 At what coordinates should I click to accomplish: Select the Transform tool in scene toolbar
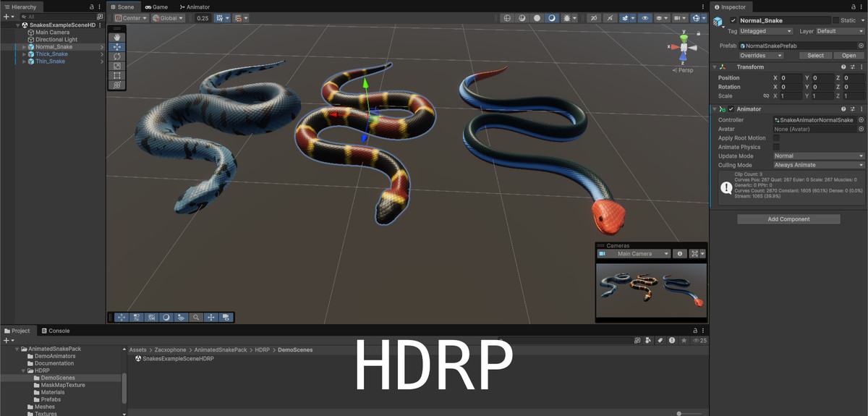click(117, 85)
